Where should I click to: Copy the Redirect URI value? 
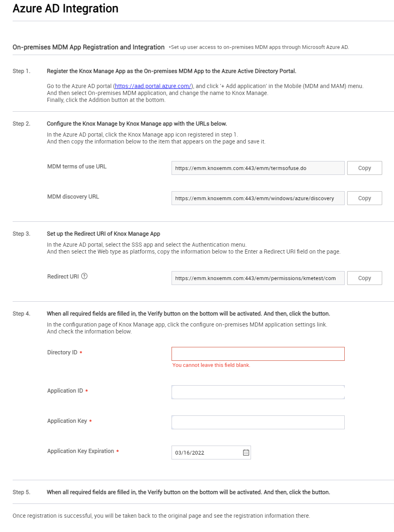pyautogui.click(x=364, y=278)
